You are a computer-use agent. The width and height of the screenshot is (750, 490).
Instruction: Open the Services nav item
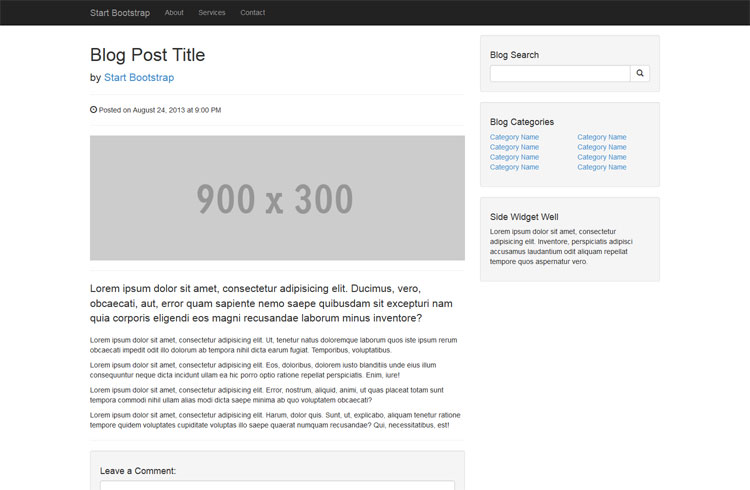point(212,13)
